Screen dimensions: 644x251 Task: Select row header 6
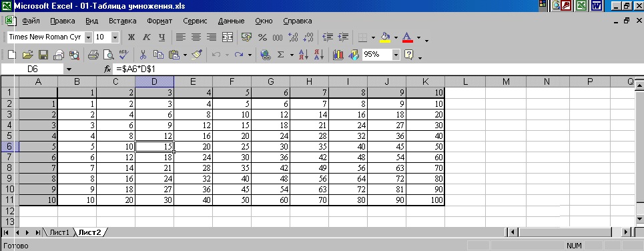(10, 146)
